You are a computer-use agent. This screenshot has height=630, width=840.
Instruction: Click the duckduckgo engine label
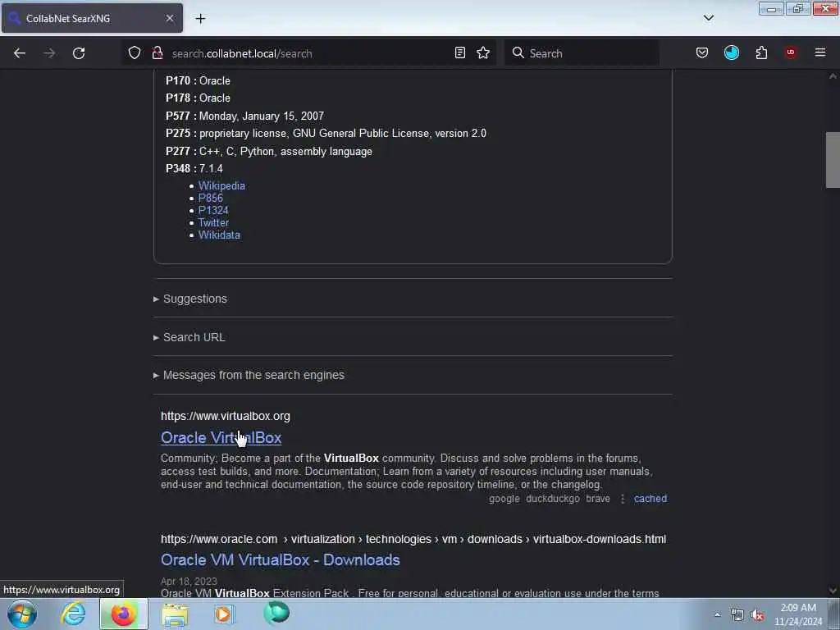pos(553,499)
